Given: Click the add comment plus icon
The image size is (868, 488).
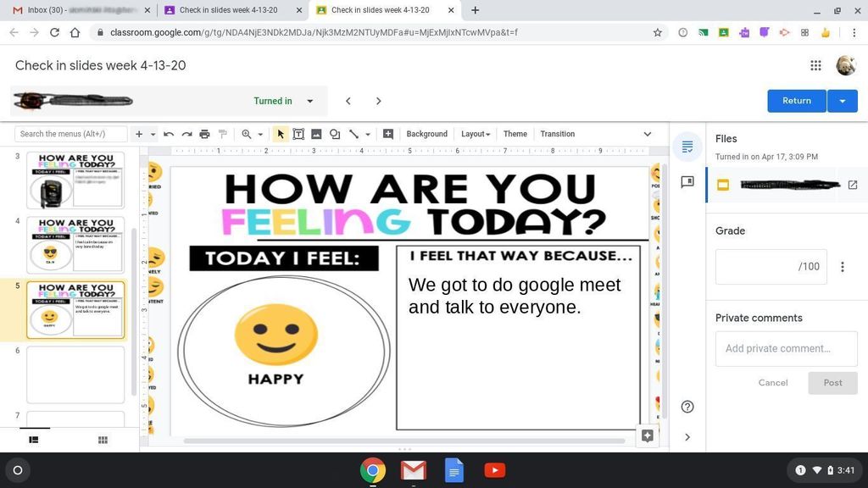Looking at the screenshot, I should tap(388, 134).
